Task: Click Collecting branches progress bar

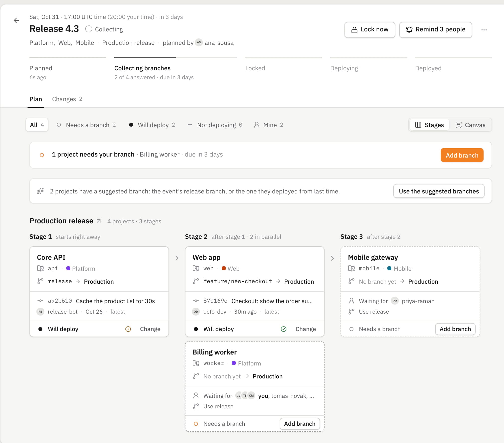Action: pos(176,58)
